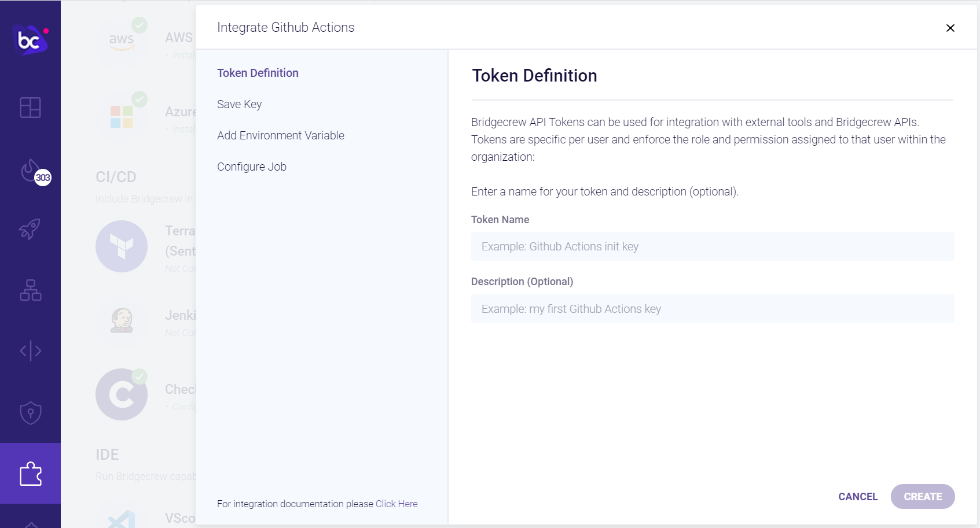The image size is (980, 528).
Task: Click the Bridgecrew logo in sidebar
Action: coord(30,40)
